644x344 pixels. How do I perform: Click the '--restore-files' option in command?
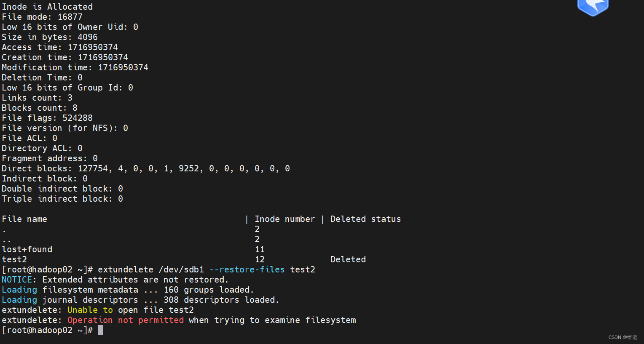point(247,270)
